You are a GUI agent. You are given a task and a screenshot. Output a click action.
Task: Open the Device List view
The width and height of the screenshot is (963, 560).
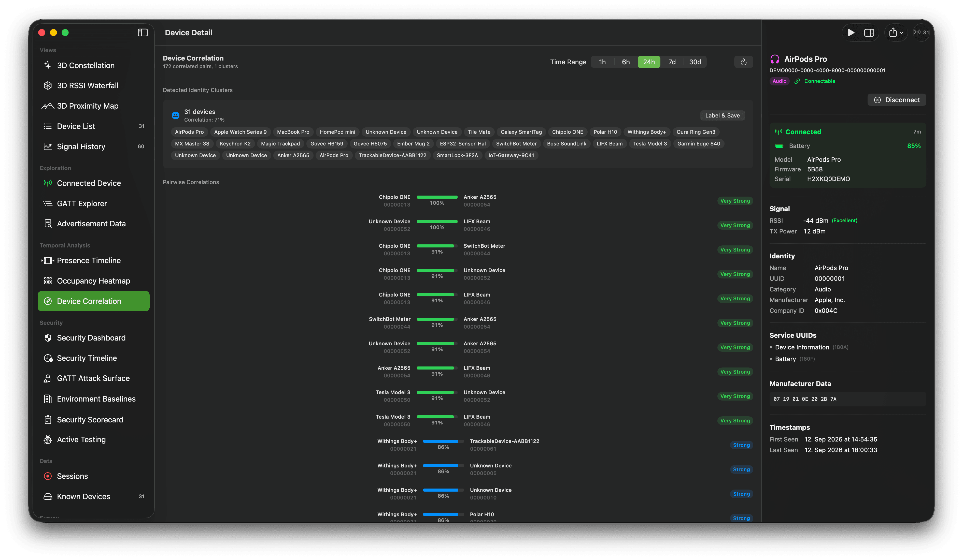click(x=93, y=126)
